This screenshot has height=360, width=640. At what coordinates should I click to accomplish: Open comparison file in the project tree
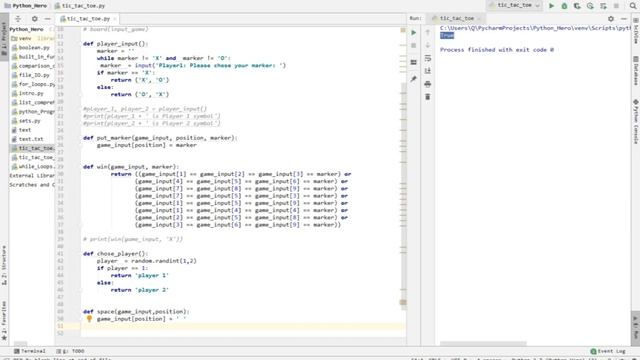(x=33, y=66)
